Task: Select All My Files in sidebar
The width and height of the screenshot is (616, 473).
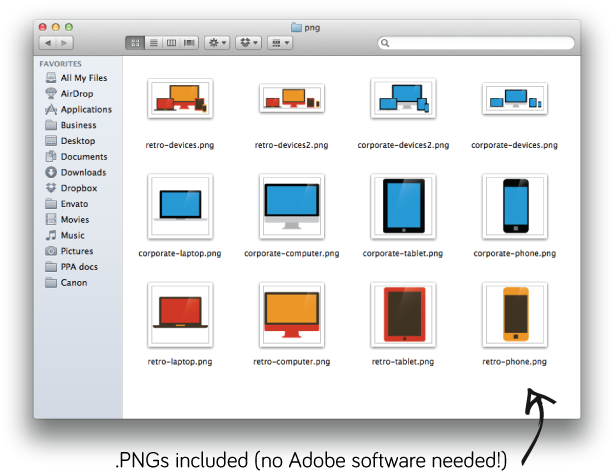Action: pyautogui.click(x=82, y=78)
